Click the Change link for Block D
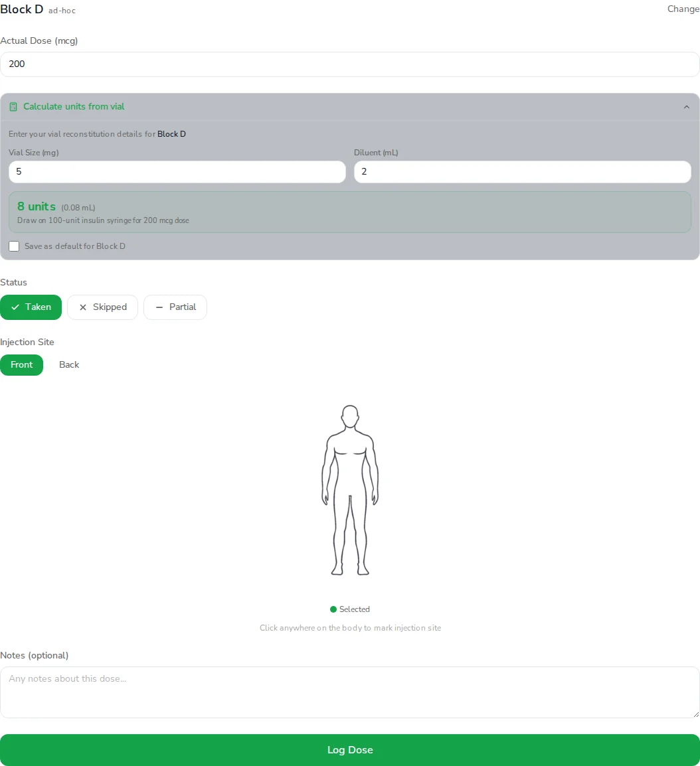This screenshot has width=700, height=766. pos(683,9)
